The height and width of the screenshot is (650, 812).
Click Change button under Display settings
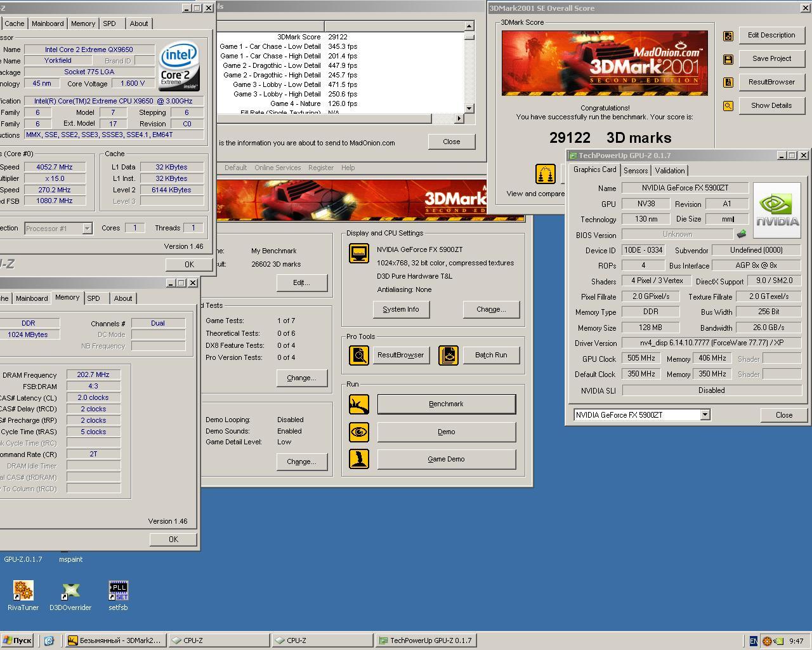pos(491,309)
